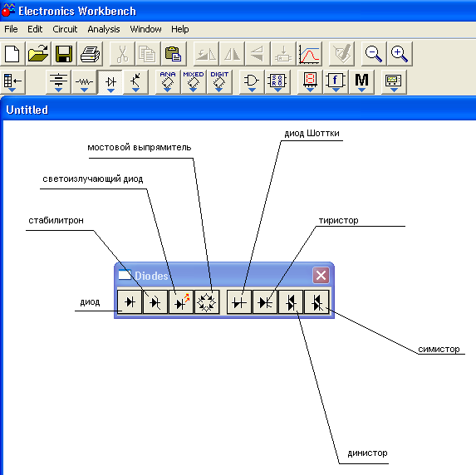Open the Edit menu
The width and height of the screenshot is (476, 475).
(35, 29)
